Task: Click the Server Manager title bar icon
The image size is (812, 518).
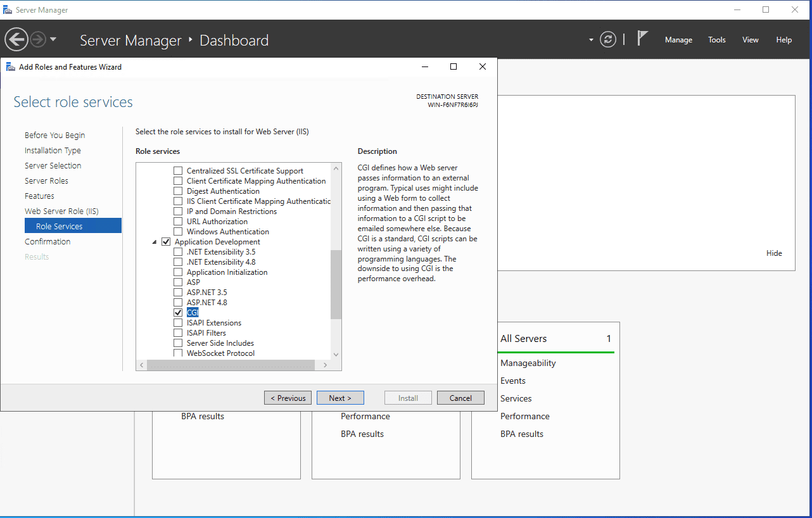Action: click(8, 10)
